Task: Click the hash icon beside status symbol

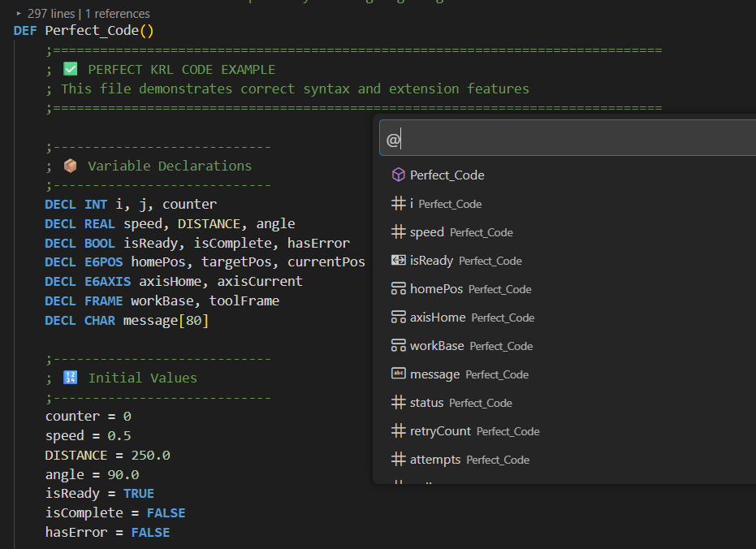Action: (x=398, y=402)
